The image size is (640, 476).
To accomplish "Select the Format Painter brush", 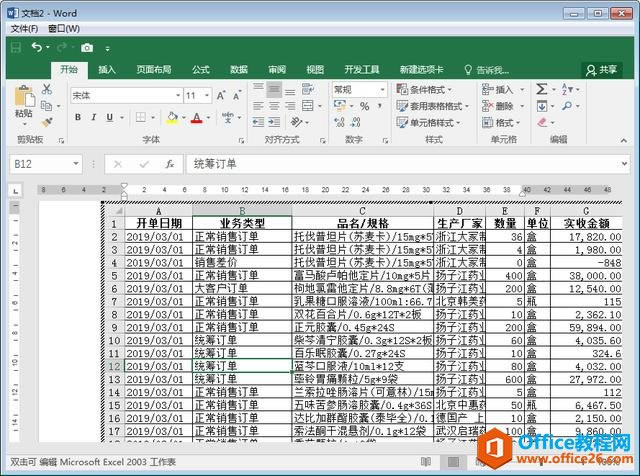I will coord(46,118).
